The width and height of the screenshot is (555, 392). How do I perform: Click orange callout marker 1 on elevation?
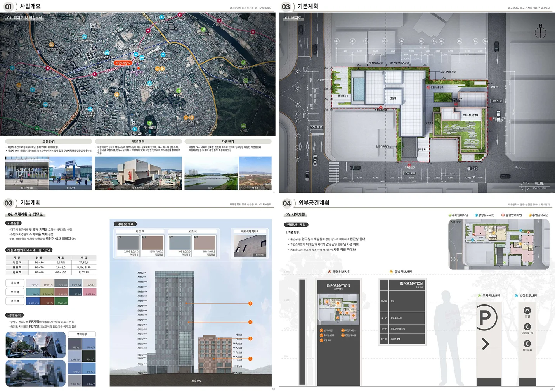[x=250, y=303]
